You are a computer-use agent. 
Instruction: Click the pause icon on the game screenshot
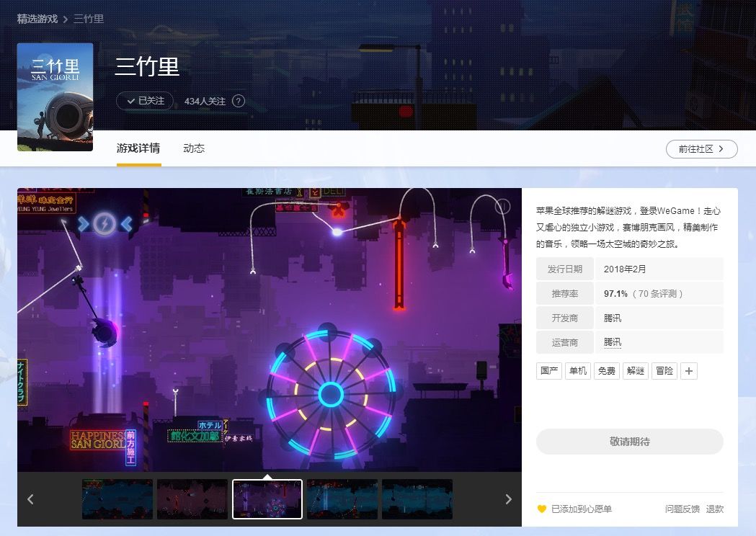(x=502, y=207)
